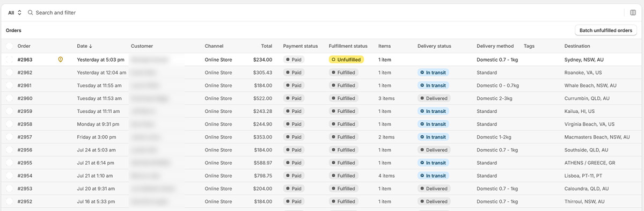Select checkbox for order #2953
The height and width of the screenshot is (211, 644).
(9, 188)
